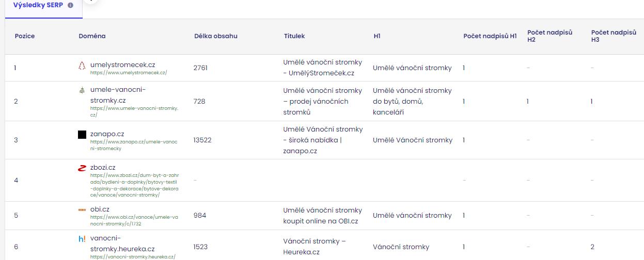Click the umele-vanocni-stromky.cz green tree favicon
This screenshot has height=260, width=644.
(x=82, y=90)
